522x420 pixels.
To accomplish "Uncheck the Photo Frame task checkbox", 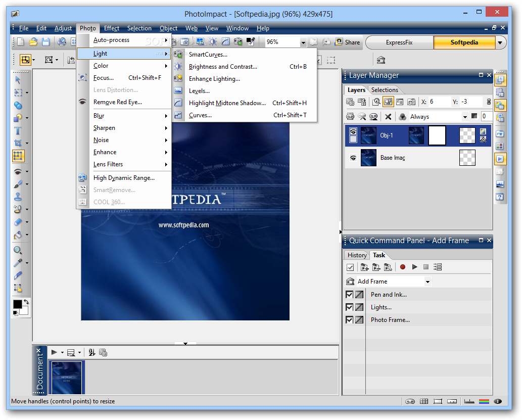I will 349,320.
